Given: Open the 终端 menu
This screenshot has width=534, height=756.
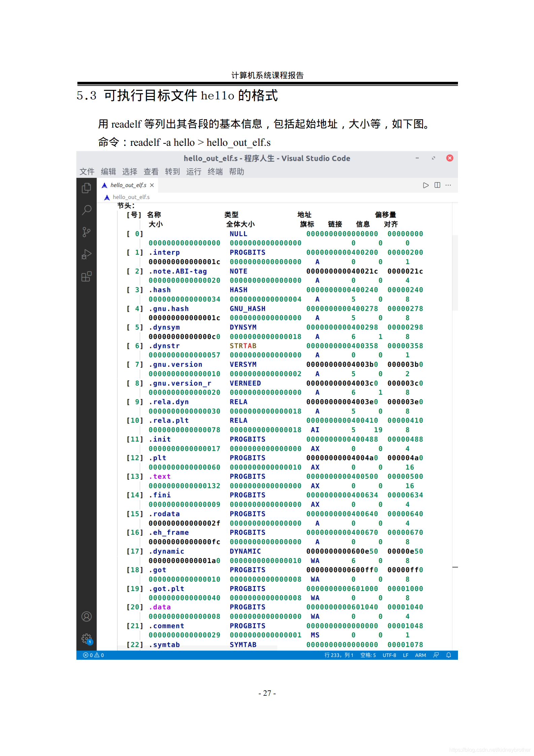Looking at the screenshot, I should 215,172.
